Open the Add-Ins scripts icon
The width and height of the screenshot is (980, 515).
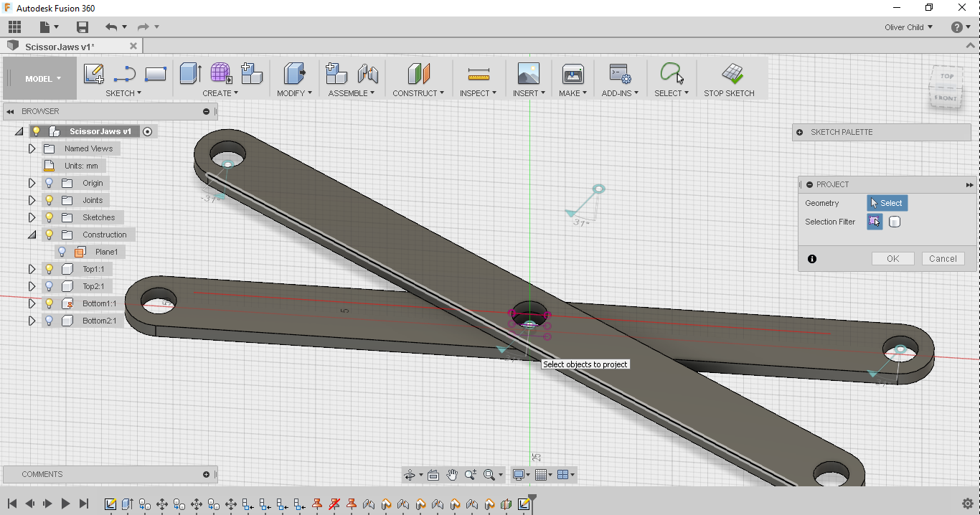620,73
